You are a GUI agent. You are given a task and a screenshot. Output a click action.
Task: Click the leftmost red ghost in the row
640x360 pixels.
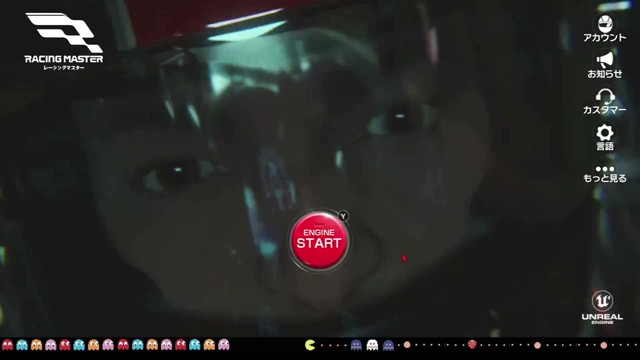pos(7,345)
